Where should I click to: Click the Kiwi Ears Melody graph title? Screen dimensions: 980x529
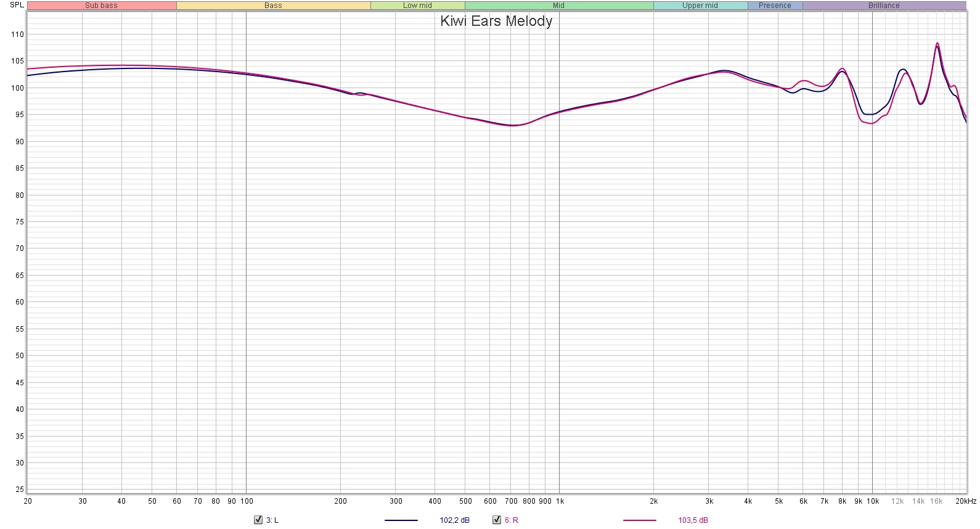496,21
